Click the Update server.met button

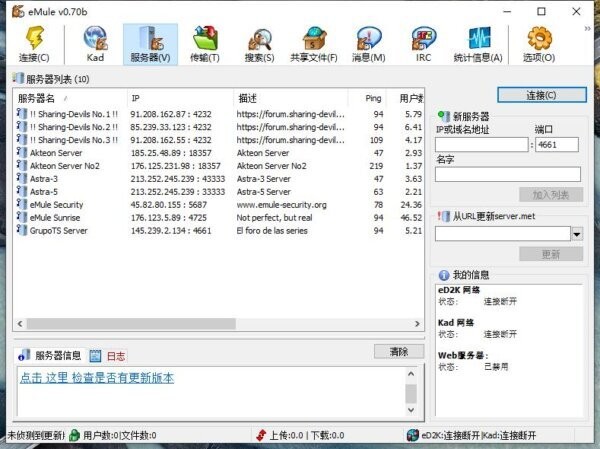point(551,254)
